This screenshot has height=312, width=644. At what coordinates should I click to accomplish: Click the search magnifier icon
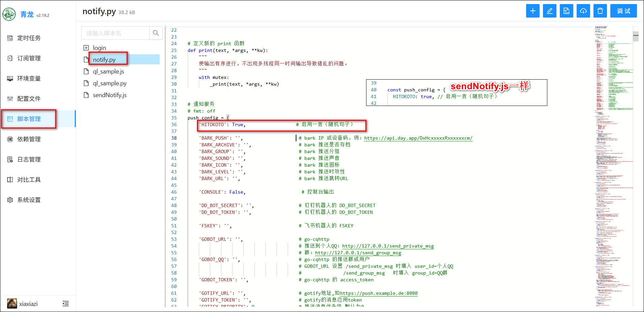(156, 33)
